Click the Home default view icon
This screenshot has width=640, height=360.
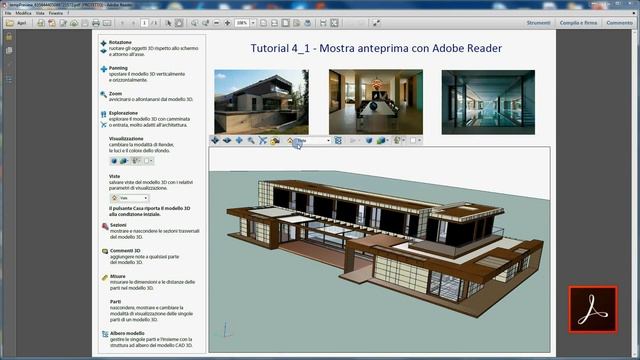click(290, 140)
